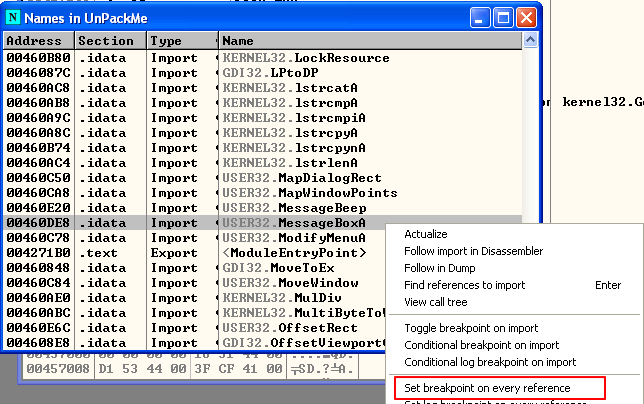Viewport: 644px width, 404px height.
Task: Choose Find references to import
Action: click(x=465, y=285)
